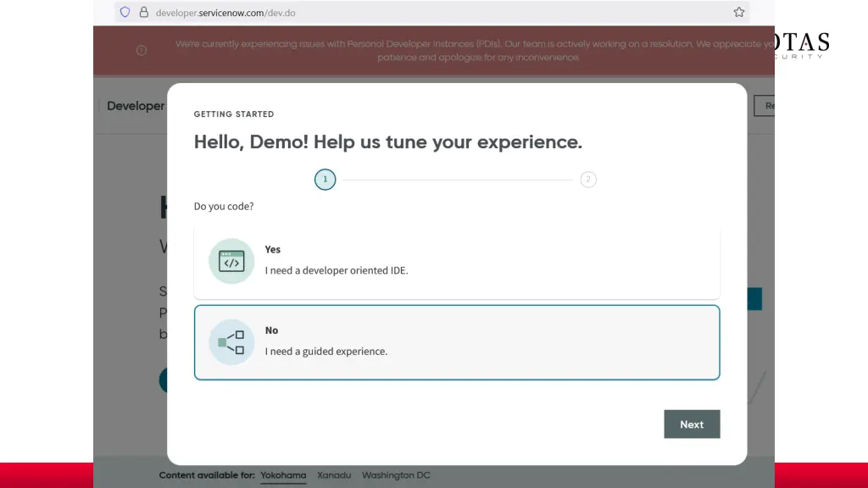Click the info icon in the red banner
Viewport: 868px width, 488px height.
point(142,50)
